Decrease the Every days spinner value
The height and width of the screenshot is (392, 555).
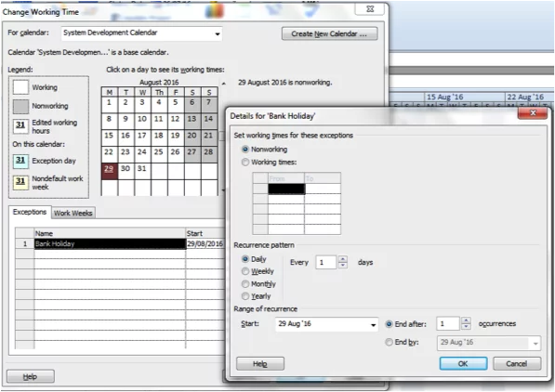pyautogui.click(x=342, y=265)
